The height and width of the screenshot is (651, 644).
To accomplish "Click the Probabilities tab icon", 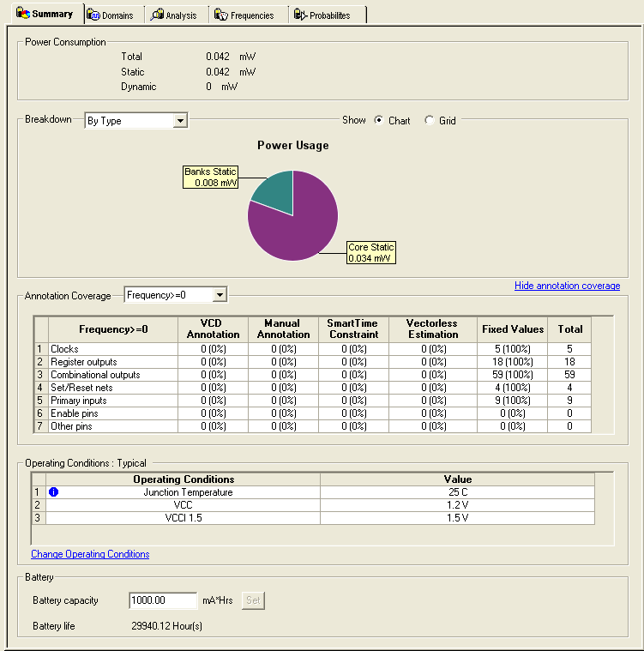I will (300, 15).
